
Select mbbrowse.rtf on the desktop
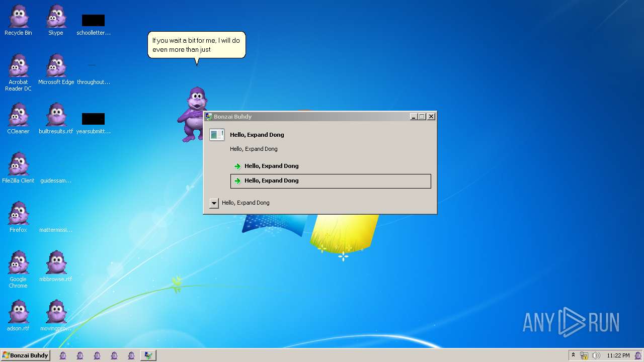(56, 266)
